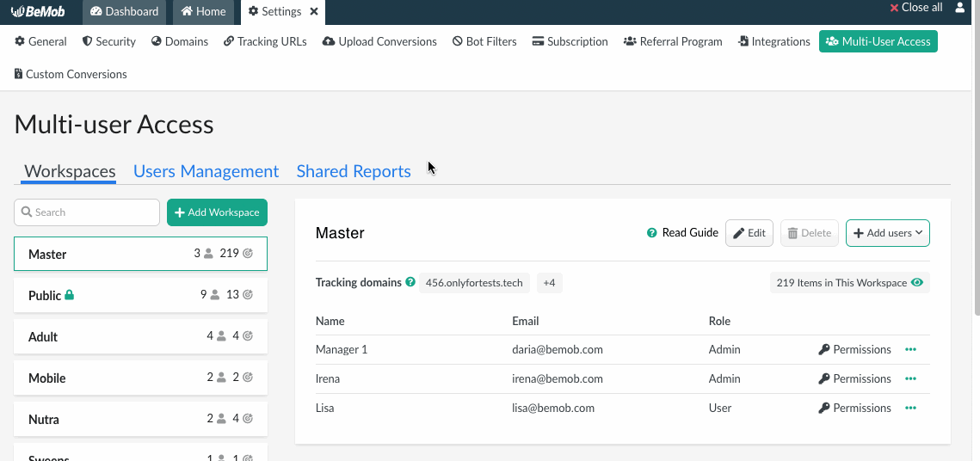Open Permissions for Manager 1
Screen dimensions: 980x461
click(854, 350)
